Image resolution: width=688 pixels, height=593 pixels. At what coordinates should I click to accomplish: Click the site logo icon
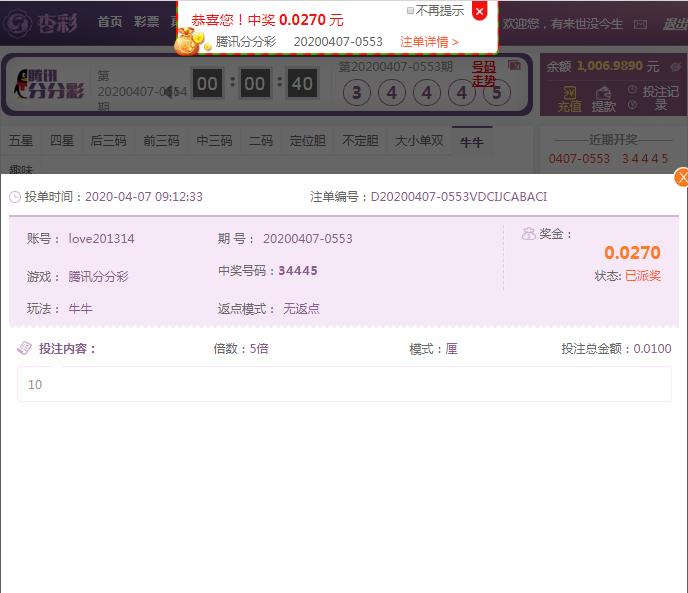(x=16, y=22)
